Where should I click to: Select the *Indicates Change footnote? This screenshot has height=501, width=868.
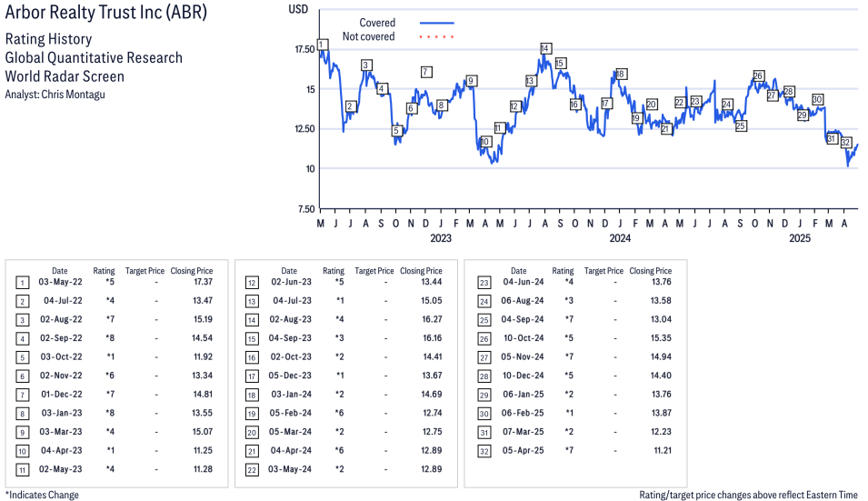tap(42, 495)
